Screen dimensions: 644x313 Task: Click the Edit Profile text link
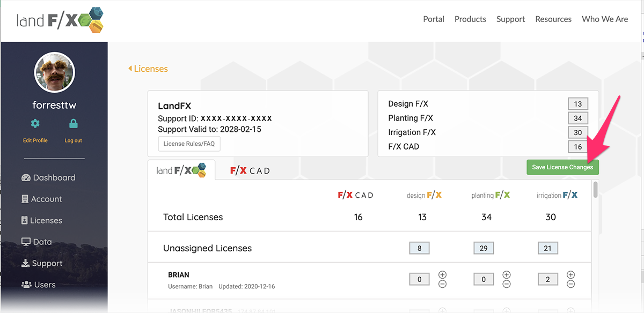(x=35, y=140)
